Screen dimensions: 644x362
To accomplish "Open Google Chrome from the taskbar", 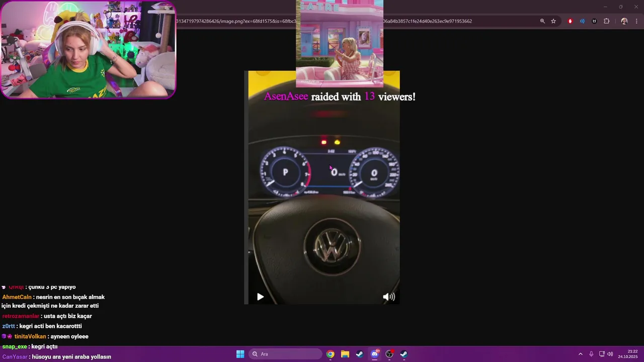I will [330, 354].
